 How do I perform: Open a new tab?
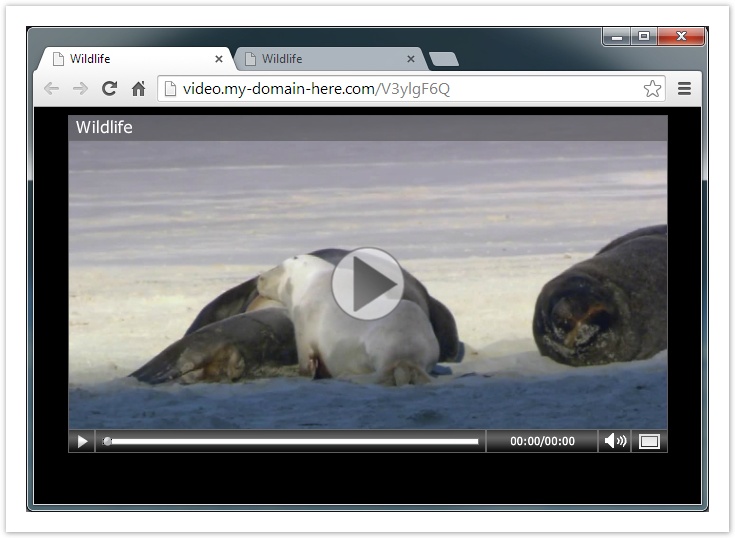tap(443, 59)
